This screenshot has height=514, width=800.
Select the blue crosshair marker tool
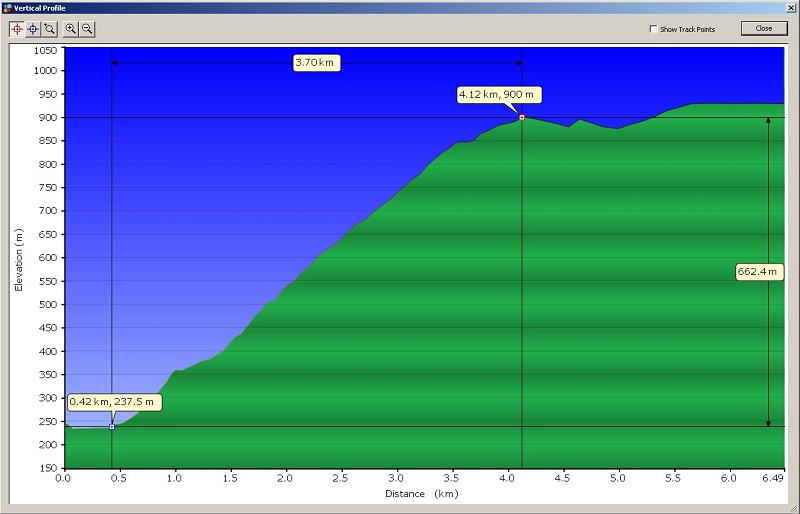coord(33,29)
